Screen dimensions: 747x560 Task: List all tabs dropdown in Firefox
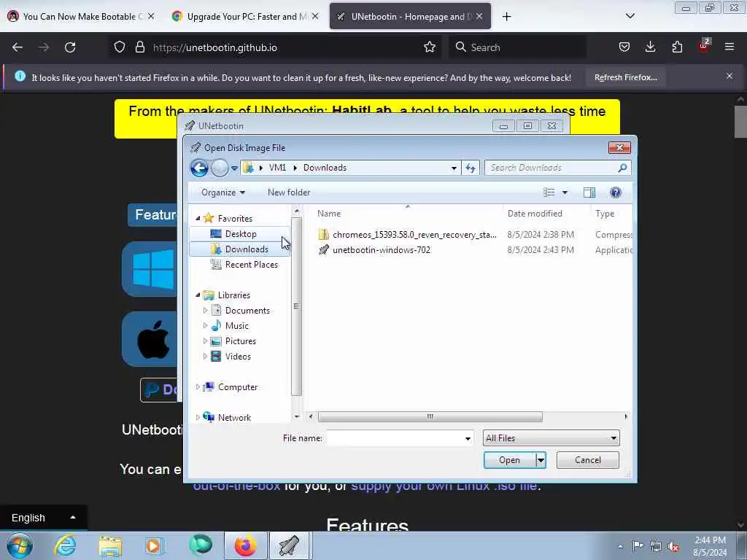[630, 16]
